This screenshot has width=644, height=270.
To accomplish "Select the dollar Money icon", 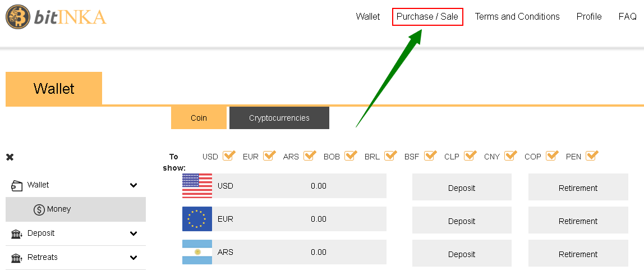I will 39,209.
